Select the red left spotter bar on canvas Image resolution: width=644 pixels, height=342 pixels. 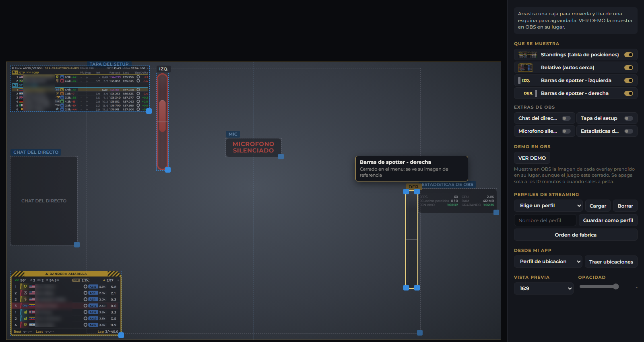click(x=163, y=122)
